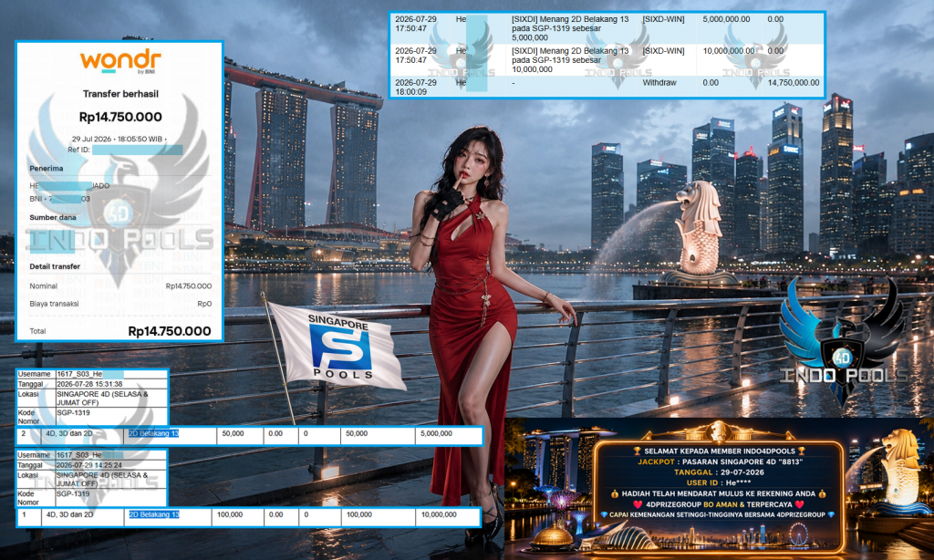Click '4DPRIZEGROUP BO AMAN & TERPERCAYA' line
934x560 pixels.
point(719,504)
